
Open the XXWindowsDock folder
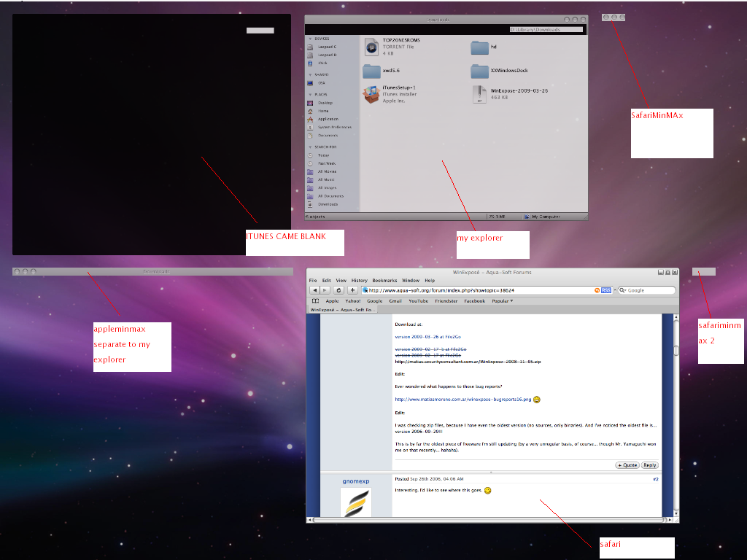click(x=479, y=71)
